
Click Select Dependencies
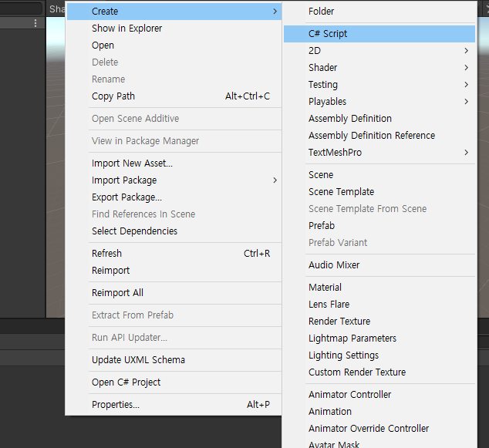[174, 231]
